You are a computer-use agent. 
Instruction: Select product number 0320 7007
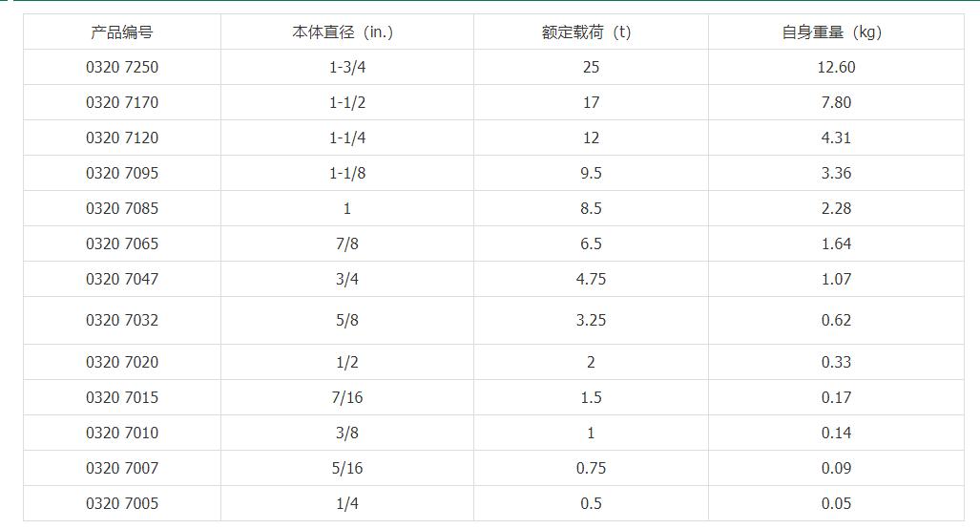(x=122, y=468)
